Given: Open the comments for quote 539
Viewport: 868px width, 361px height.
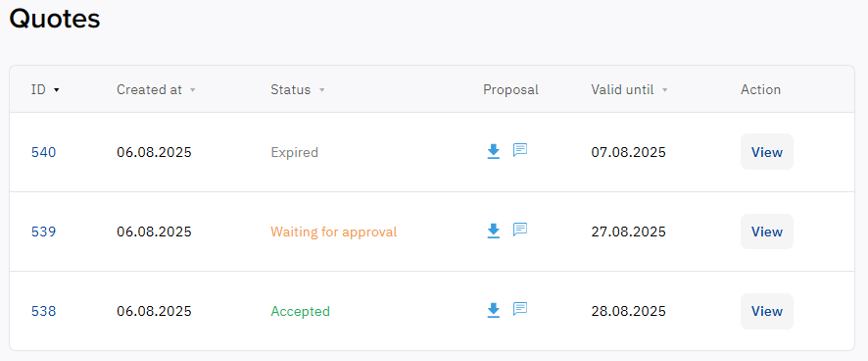Looking at the screenshot, I should pyautogui.click(x=520, y=229).
